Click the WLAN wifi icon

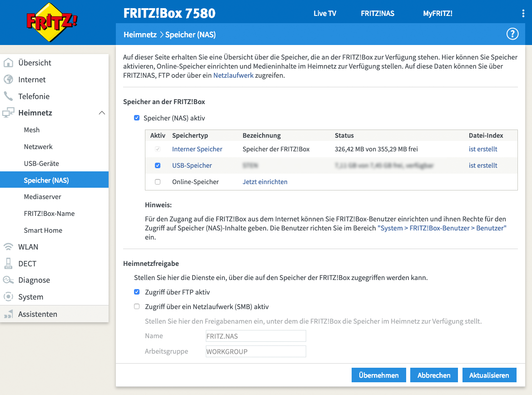coord(8,247)
